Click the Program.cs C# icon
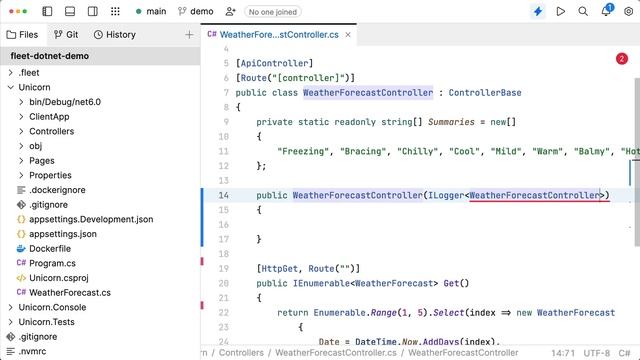The image size is (640, 360). 21,263
